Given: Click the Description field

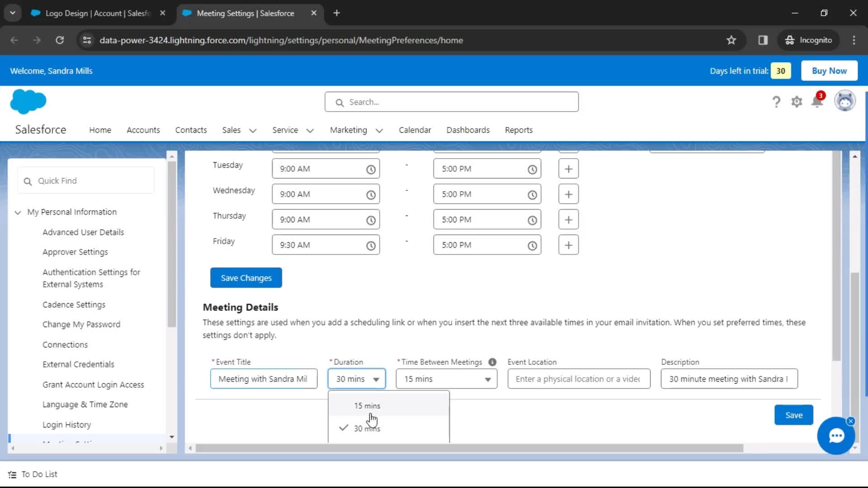Looking at the screenshot, I should pyautogui.click(x=729, y=379).
